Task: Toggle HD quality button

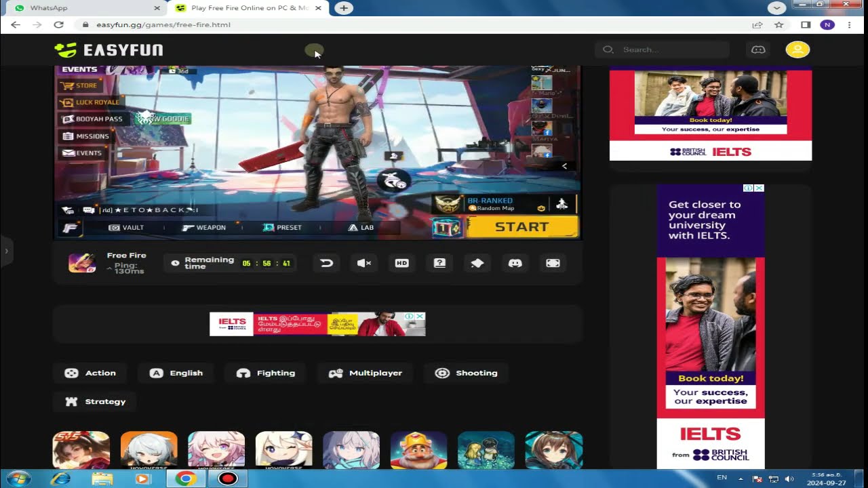Action: 402,263
